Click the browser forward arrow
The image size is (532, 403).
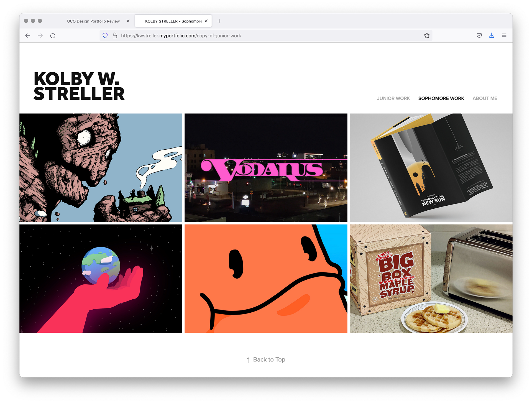coord(40,35)
